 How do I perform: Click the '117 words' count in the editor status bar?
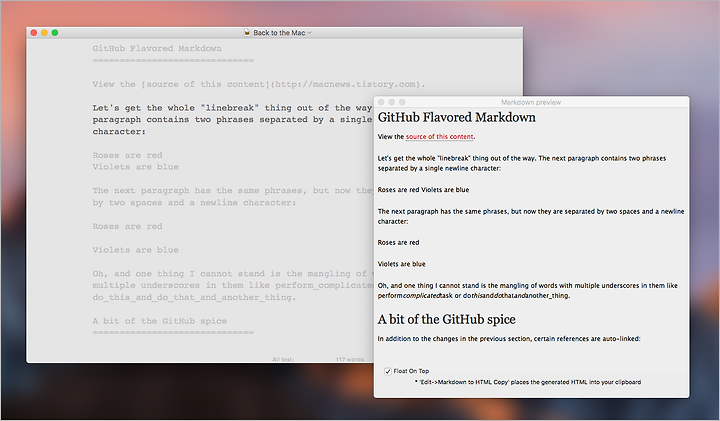point(350,359)
